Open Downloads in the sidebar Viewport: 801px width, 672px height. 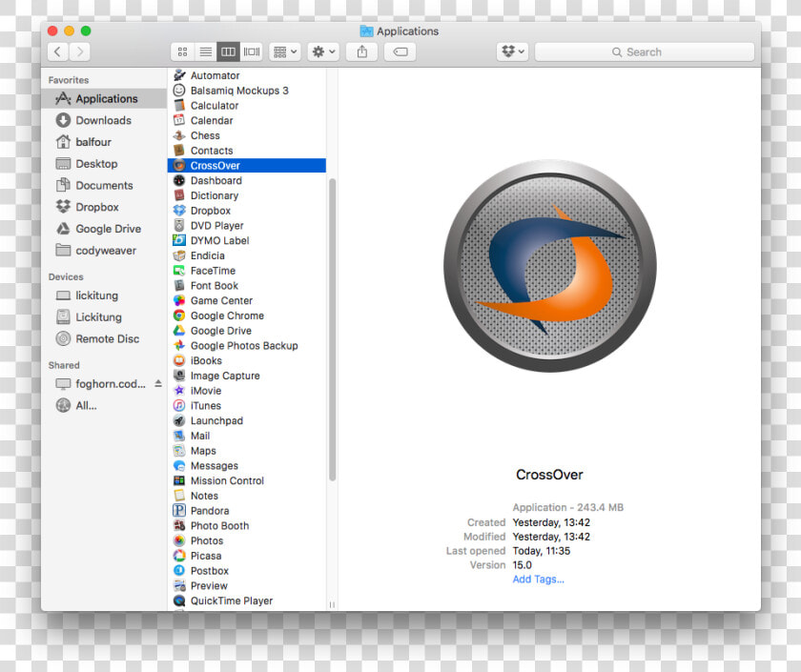pos(104,120)
